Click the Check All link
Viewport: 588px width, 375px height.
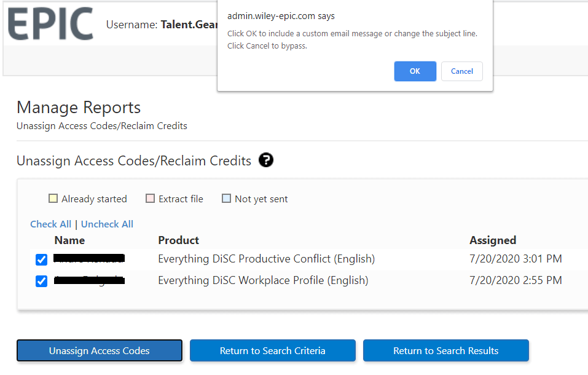(50, 224)
